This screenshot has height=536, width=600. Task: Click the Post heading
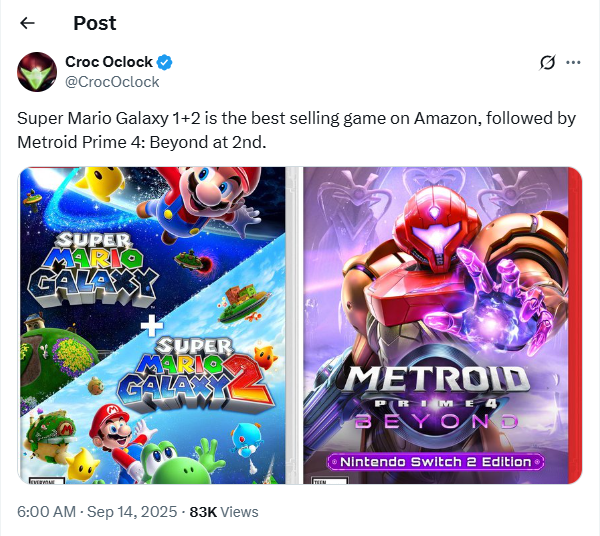95,22
